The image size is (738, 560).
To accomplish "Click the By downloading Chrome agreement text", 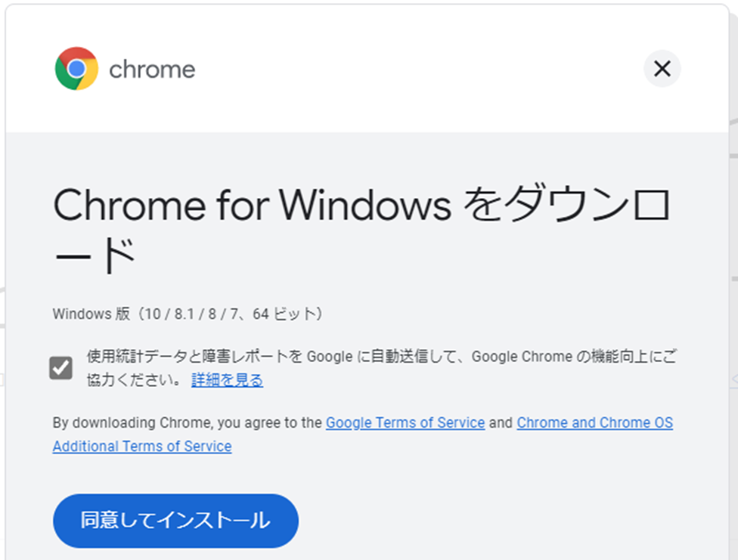I will [188, 422].
